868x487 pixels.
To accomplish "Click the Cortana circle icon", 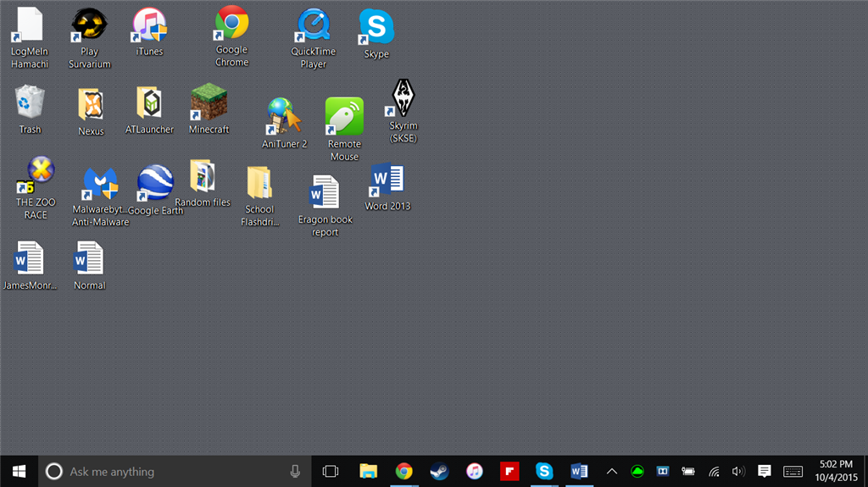I will [x=53, y=472].
